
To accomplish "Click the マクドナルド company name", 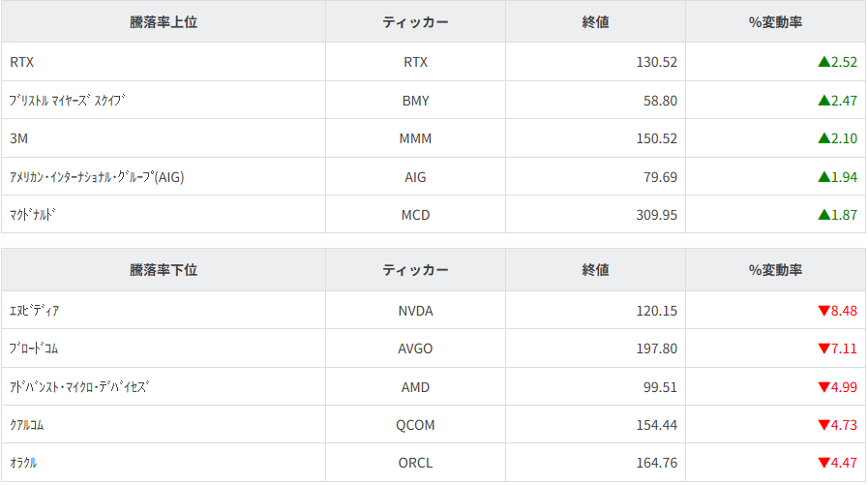I will [x=34, y=215].
